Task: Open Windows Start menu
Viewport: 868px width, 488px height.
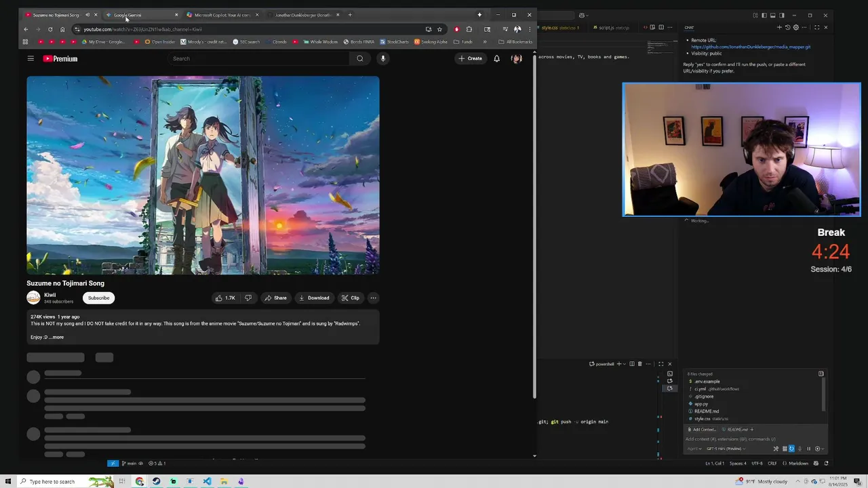Action: [8, 481]
